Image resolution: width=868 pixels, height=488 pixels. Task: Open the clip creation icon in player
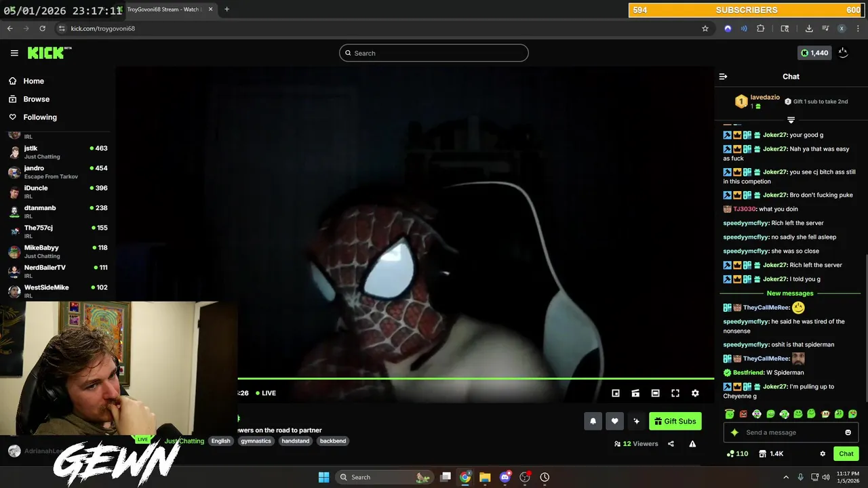point(635,393)
